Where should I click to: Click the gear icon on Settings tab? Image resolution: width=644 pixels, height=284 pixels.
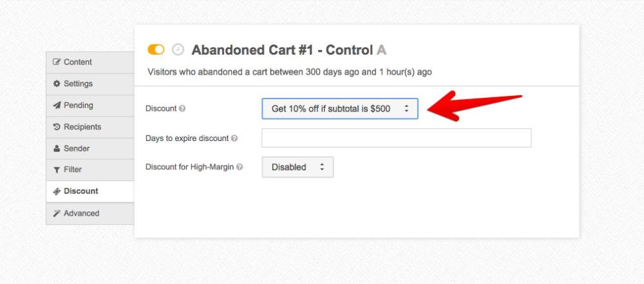point(57,84)
